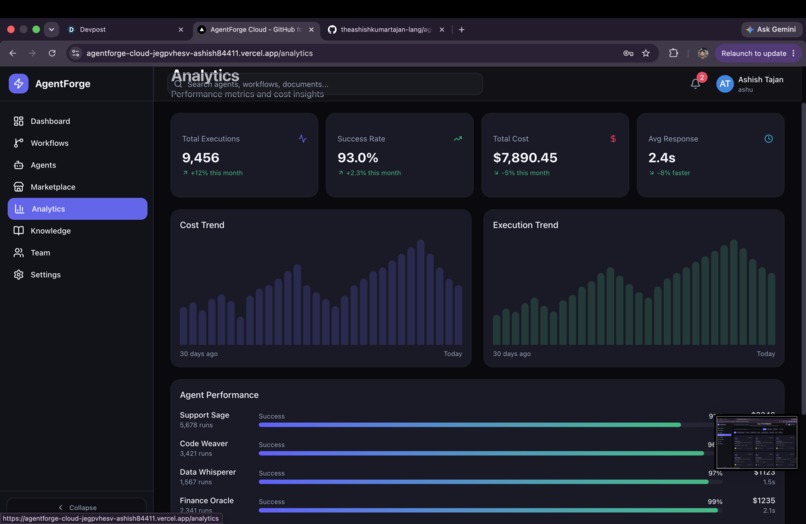Open the Marketplace sidebar item
This screenshot has height=524, width=806.
[x=77, y=187]
